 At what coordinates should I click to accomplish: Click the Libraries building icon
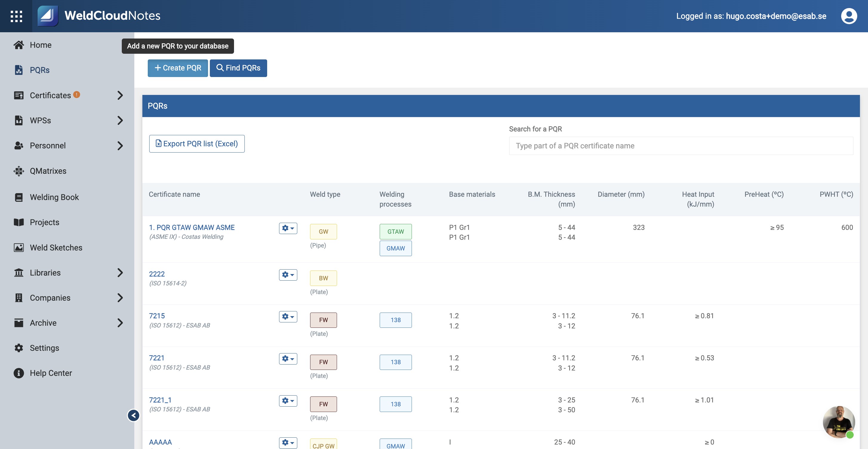(19, 273)
